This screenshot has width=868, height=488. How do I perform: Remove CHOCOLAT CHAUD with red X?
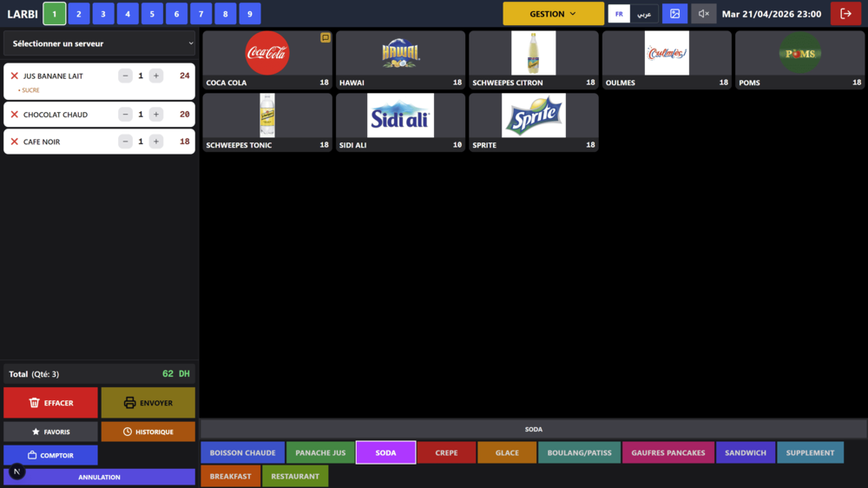pos(15,115)
